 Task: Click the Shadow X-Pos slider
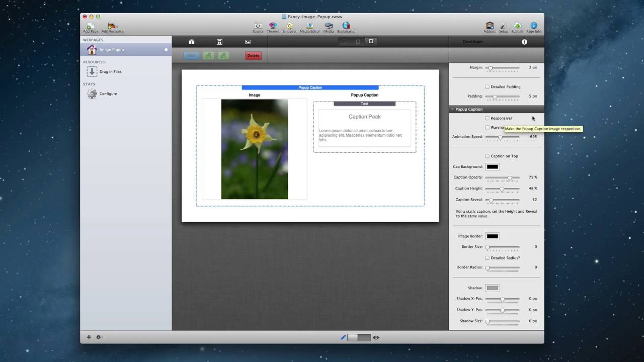502,299
